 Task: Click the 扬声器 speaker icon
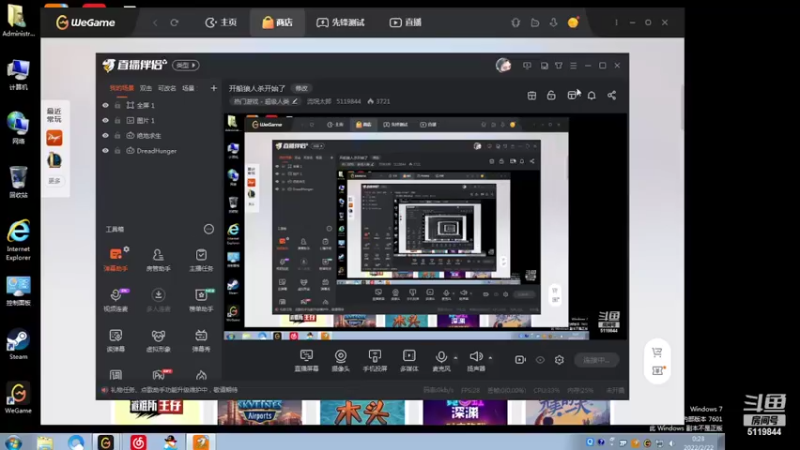click(476, 357)
